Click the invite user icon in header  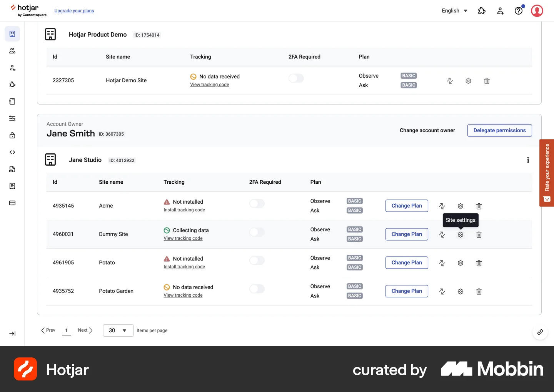tap(500, 11)
